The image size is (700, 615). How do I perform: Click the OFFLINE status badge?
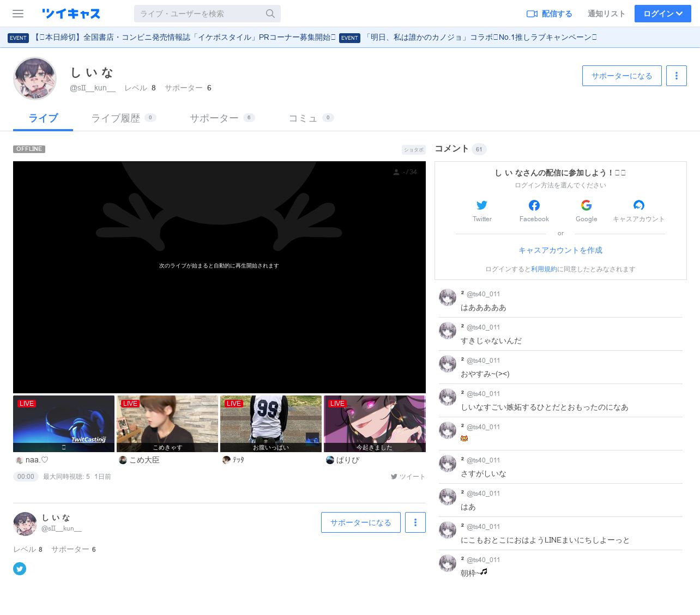coord(29,149)
